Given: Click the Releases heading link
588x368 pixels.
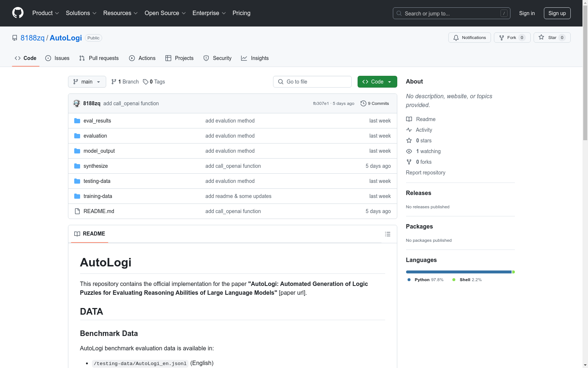Looking at the screenshot, I should coord(419,193).
